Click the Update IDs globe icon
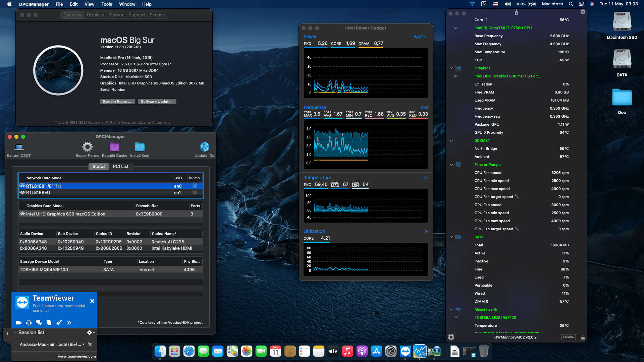 coord(204,147)
